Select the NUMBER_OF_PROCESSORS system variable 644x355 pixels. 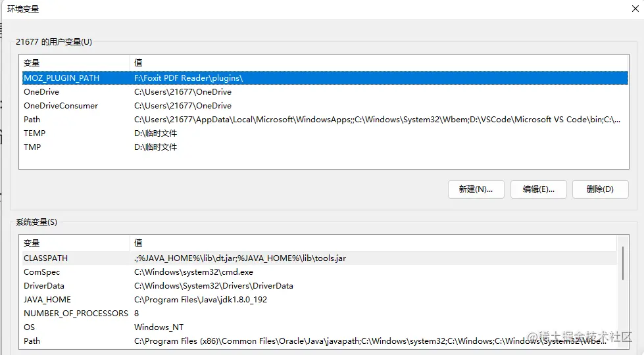[x=76, y=314]
